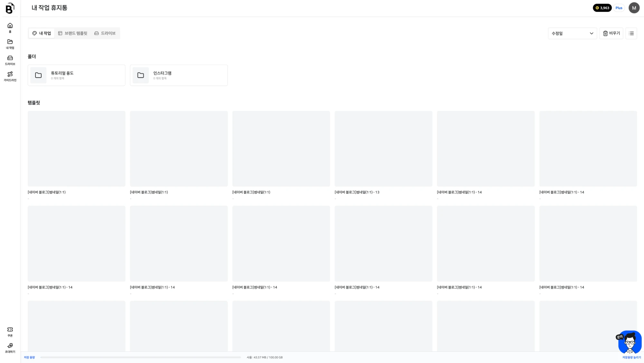
Task: Click the B logo in the sidebar
Action: point(10,8)
